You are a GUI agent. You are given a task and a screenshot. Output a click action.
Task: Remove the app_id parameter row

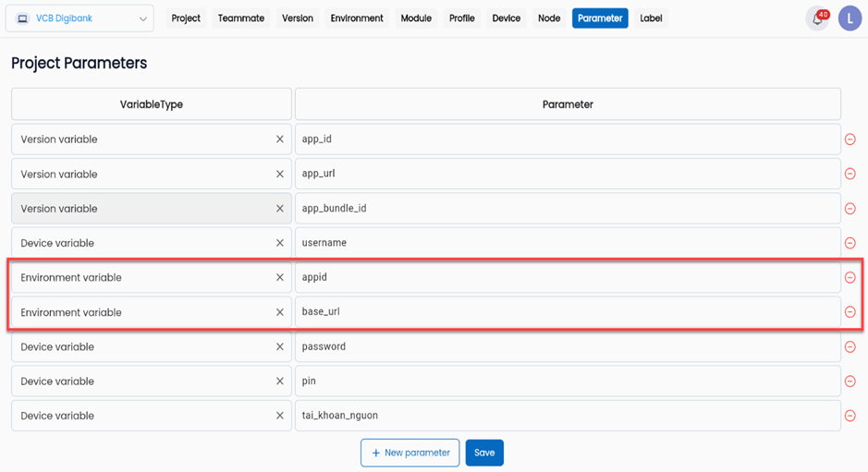850,139
